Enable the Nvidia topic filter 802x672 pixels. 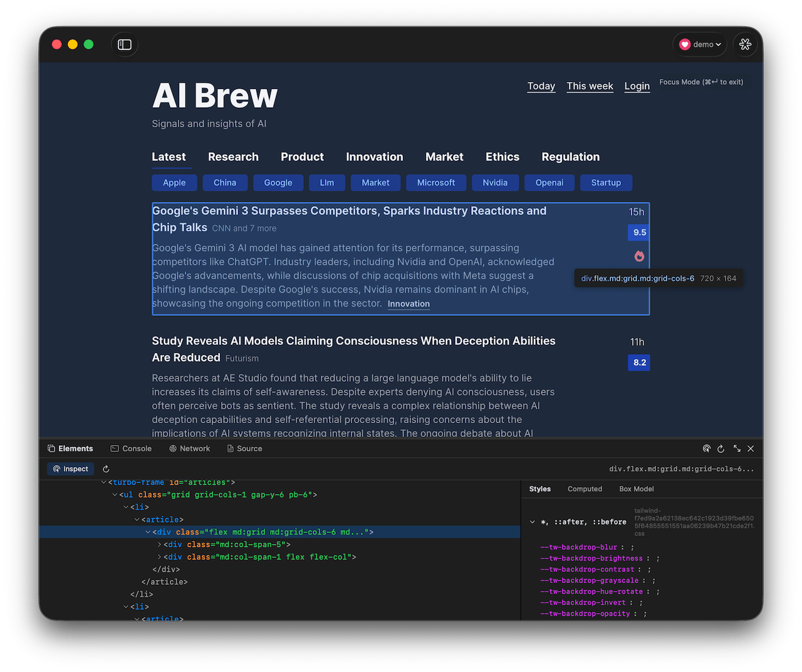click(495, 182)
